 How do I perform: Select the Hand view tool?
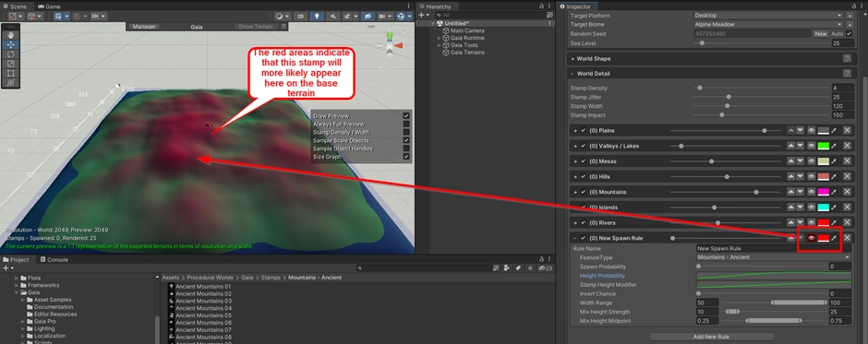tap(11, 35)
